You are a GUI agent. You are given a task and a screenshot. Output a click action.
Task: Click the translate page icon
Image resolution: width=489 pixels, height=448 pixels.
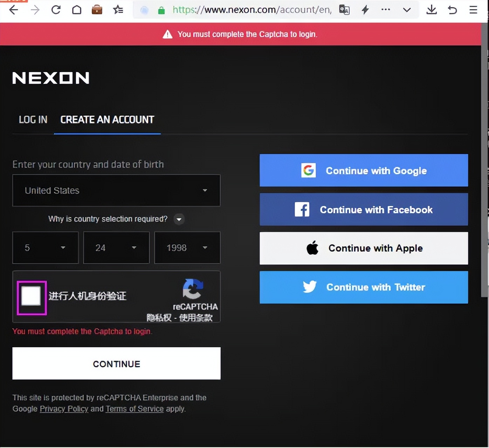[x=344, y=10]
